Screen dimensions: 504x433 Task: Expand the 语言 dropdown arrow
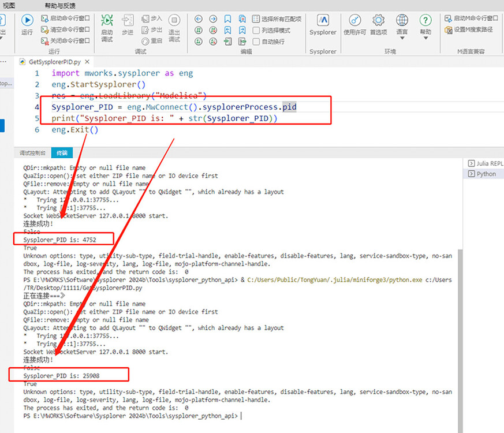402,38
